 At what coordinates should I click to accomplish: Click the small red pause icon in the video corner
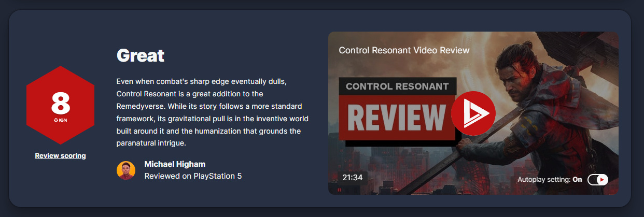click(x=339, y=190)
